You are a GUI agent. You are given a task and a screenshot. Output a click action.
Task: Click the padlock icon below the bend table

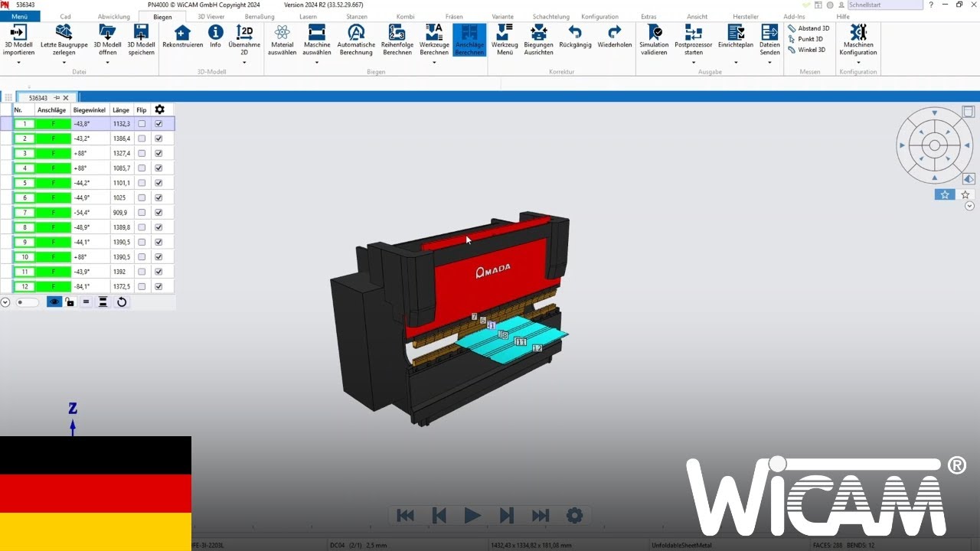(70, 302)
